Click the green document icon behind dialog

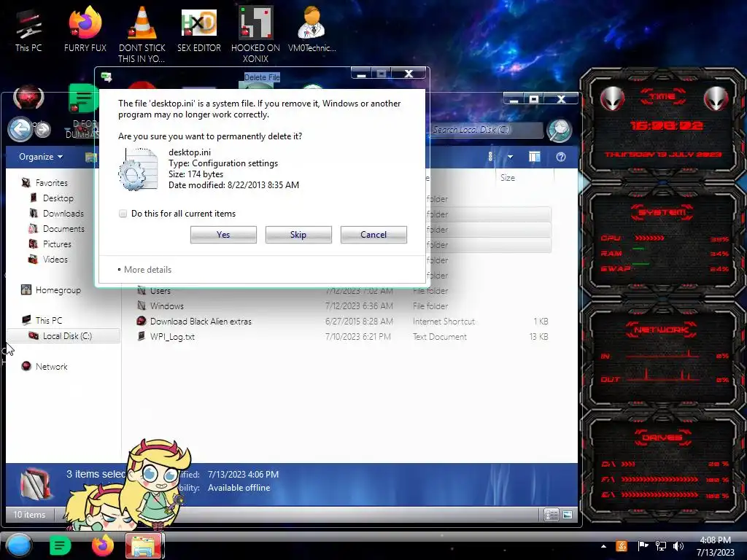(82, 98)
